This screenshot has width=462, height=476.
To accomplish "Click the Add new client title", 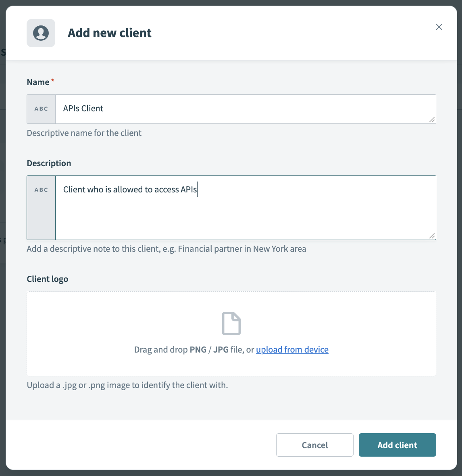I will [110, 33].
